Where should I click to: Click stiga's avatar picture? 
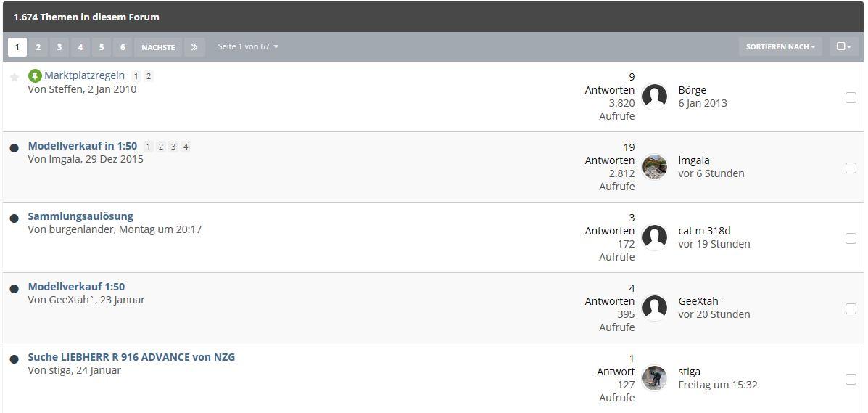[x=654, y=378]
